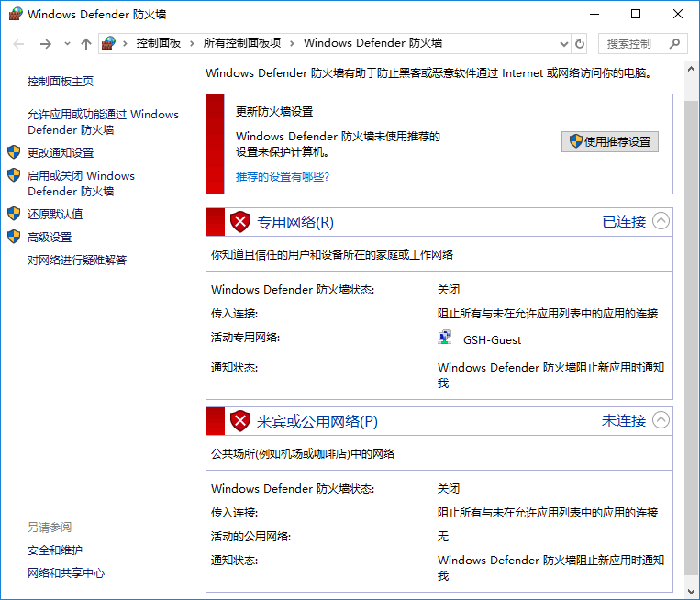The image size is (700, 600).
Task: Click the firewall icon in the address bar
Action: click(108, 43)
